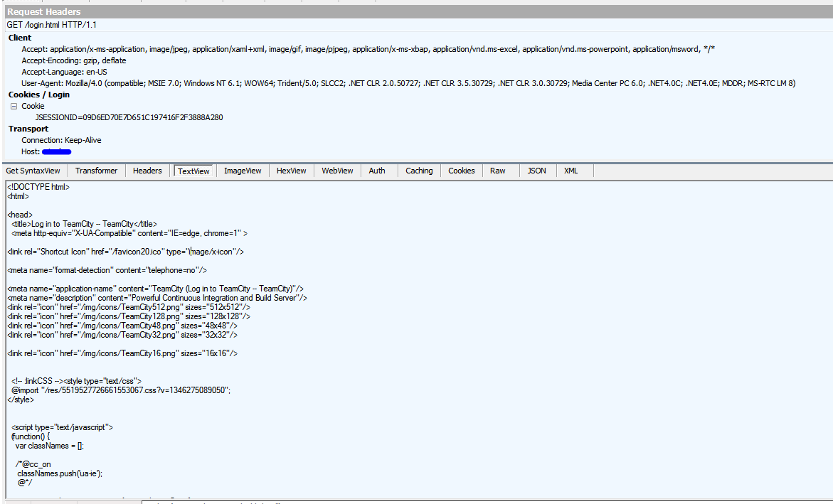Open the Auth tab

click(377, 171)
